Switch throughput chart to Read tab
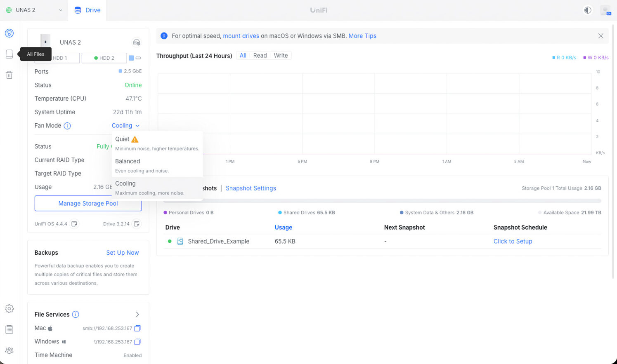This screenshot has height=364, width=617. coord(260,56)
